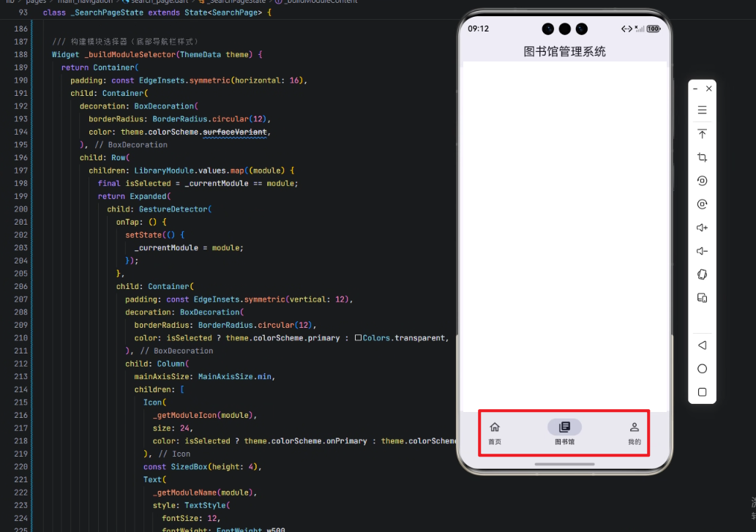This screenshot has height=532, width=756.
Task: Click the 09:12 clock in the phone status bar
Action: 479,29
